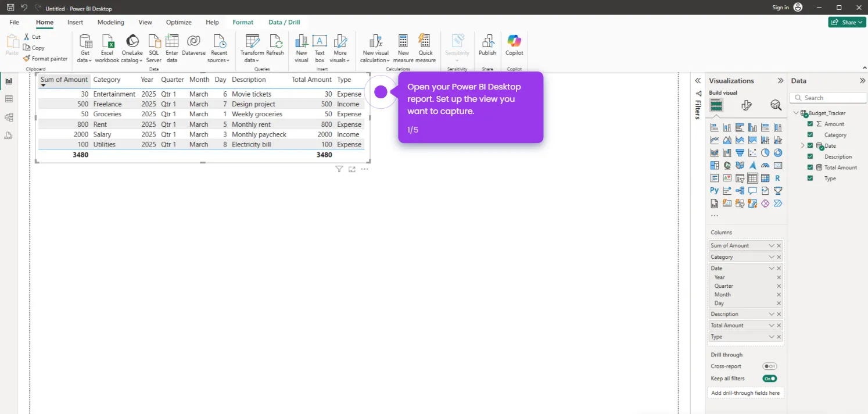The width and height of the screenshot is (868, 414).
Task: Create a Quick measure
Action: [425, 49]
